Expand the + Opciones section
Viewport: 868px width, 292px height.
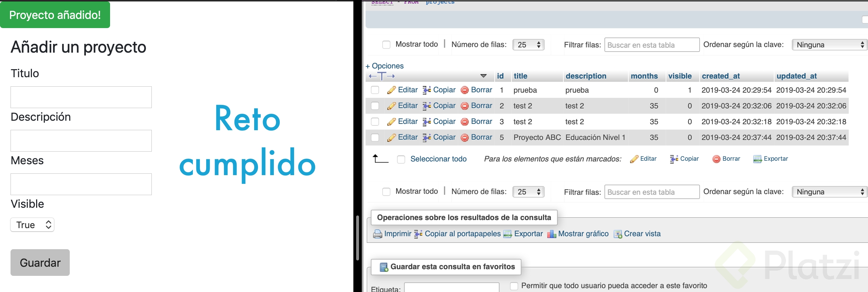point(385,66)
